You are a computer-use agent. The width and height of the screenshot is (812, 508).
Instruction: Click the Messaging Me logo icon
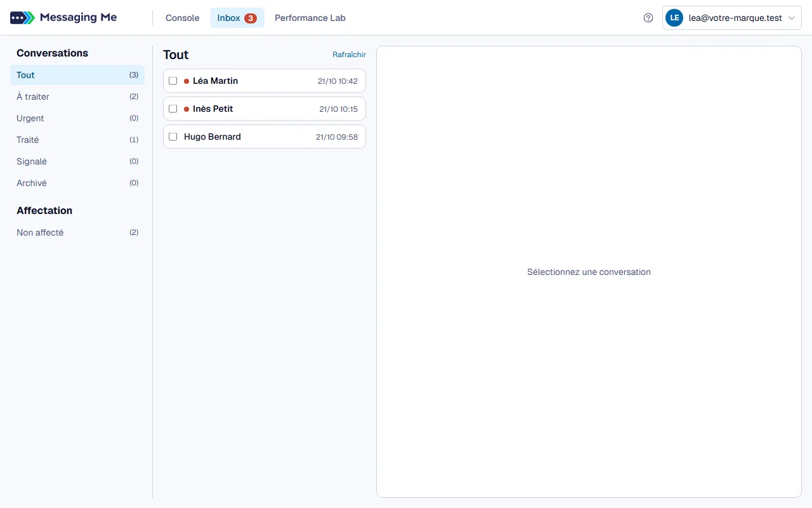point(22,18)
